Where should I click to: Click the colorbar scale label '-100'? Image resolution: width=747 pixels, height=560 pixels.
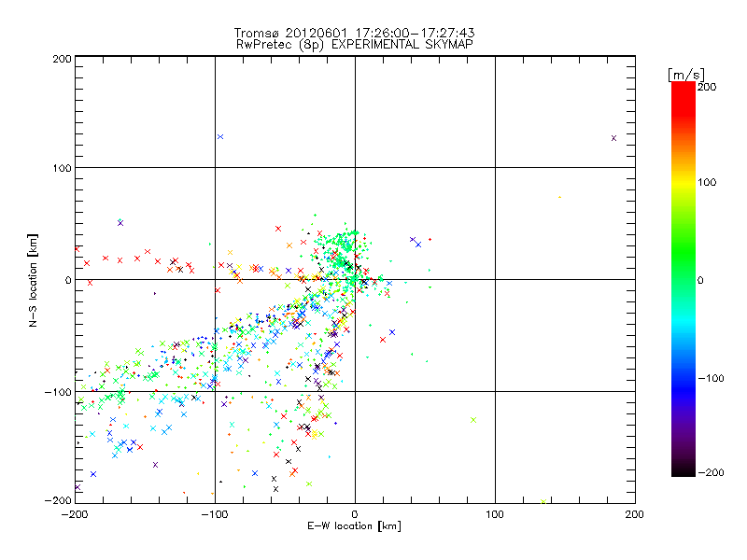click(x=711, y=379)
